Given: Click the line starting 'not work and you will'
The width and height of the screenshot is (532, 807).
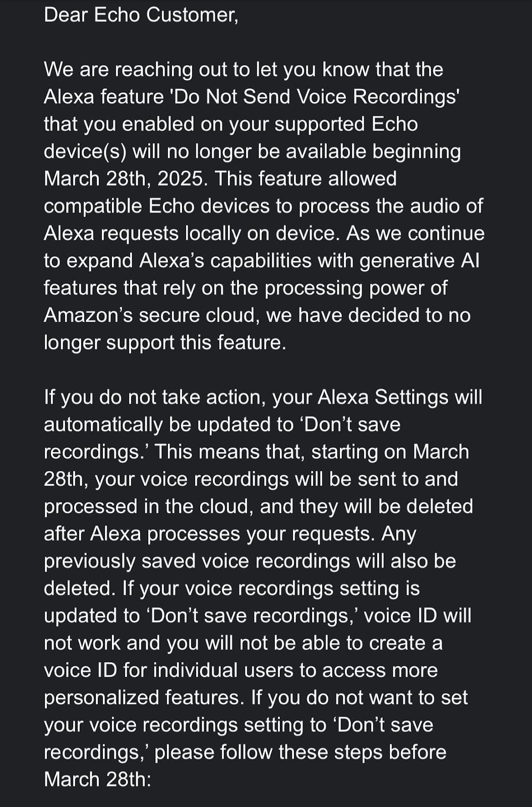Looking at the screenshot, I should (243, 643).
